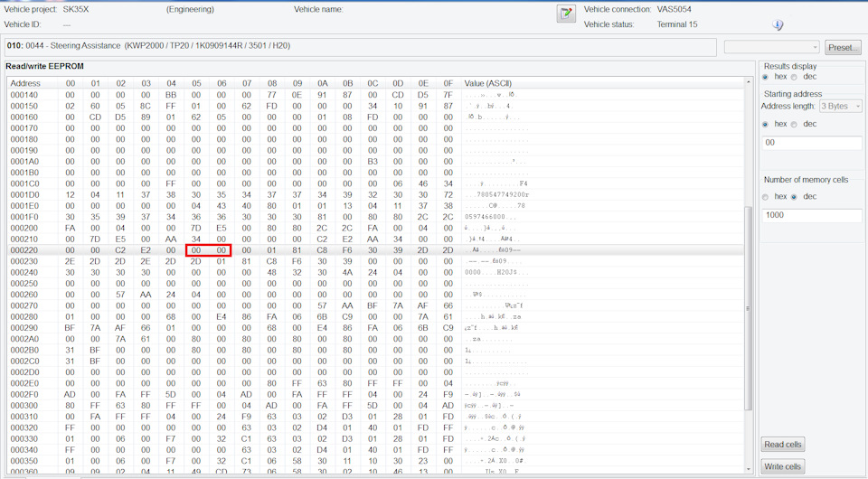Click the 0F column header

pos(448,83)
